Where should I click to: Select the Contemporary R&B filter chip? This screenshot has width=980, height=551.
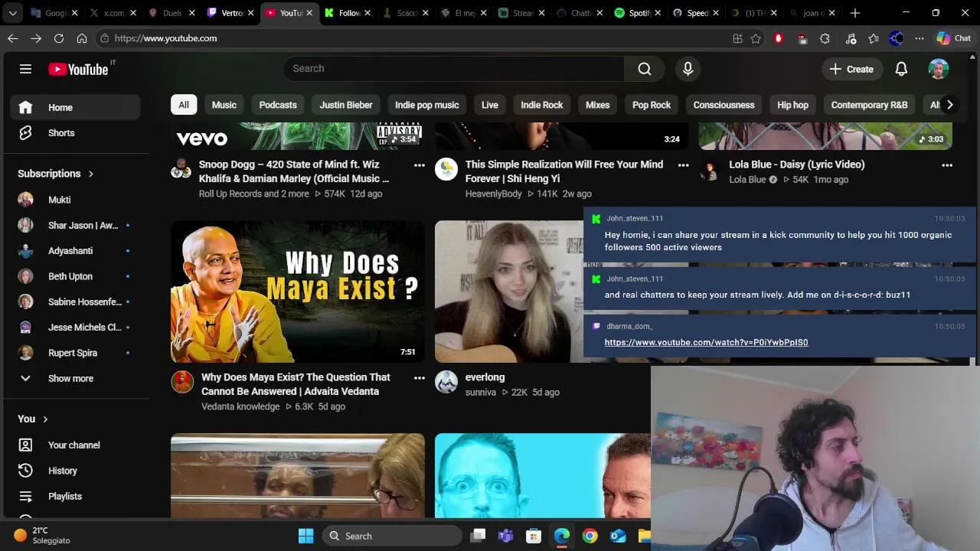[x=869, y=105]
